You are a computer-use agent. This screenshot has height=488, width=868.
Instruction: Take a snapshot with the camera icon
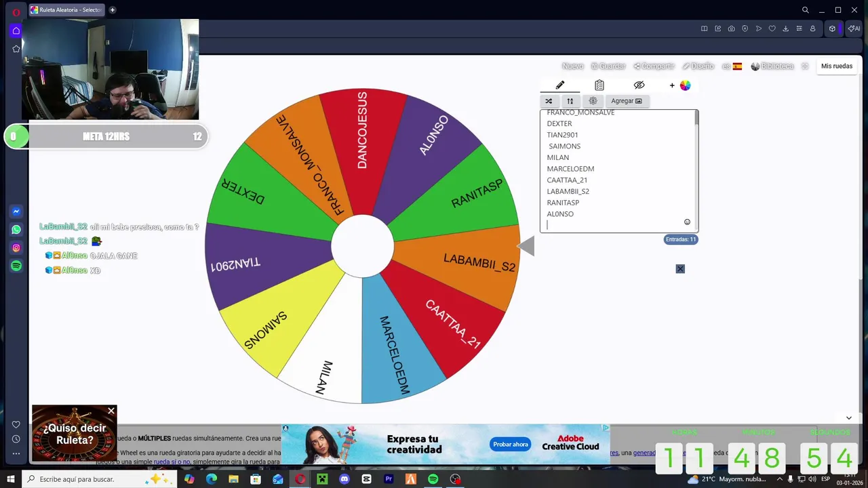point(731,28)
